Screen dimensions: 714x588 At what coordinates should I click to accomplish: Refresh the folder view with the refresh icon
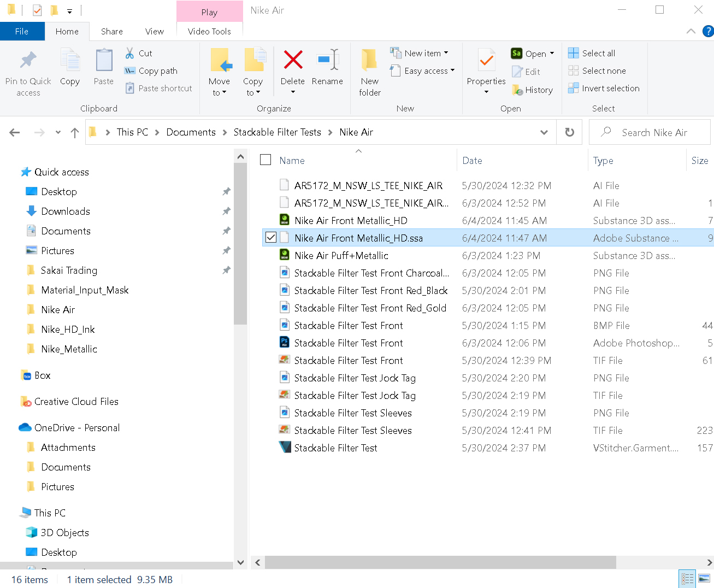click(569, 132)
